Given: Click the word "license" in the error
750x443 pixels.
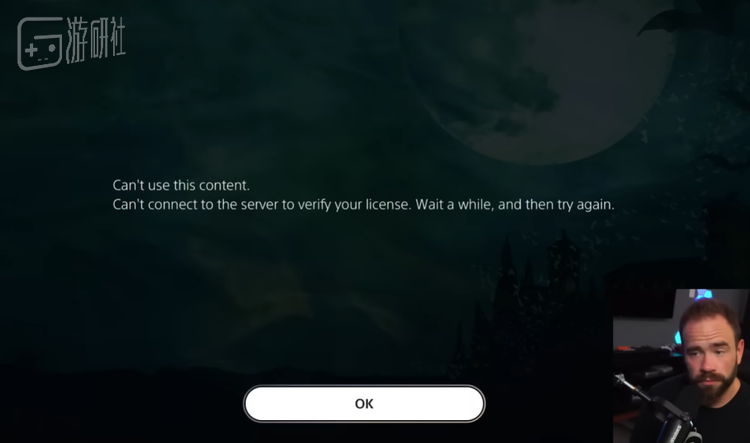Looking at the screenshot, I should click(x=388, y=205).
